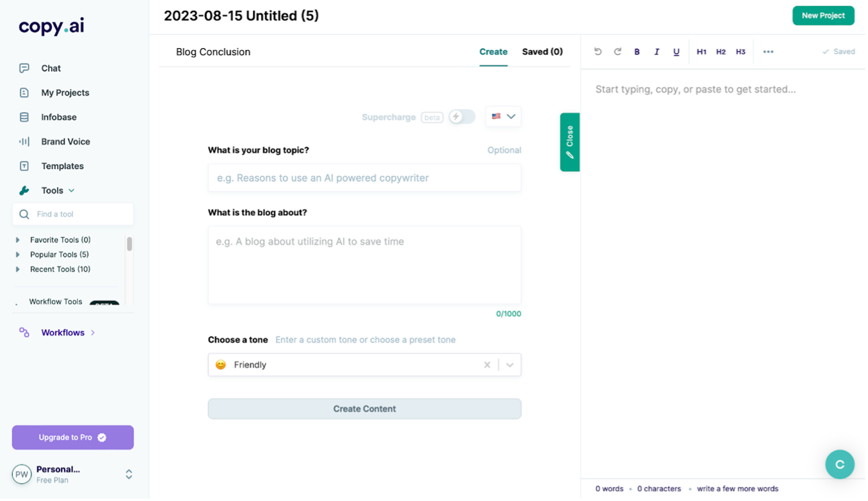Click the Blog Conclusion heading
The width and height of the screenshot is (868, 501).
[213, 53]
